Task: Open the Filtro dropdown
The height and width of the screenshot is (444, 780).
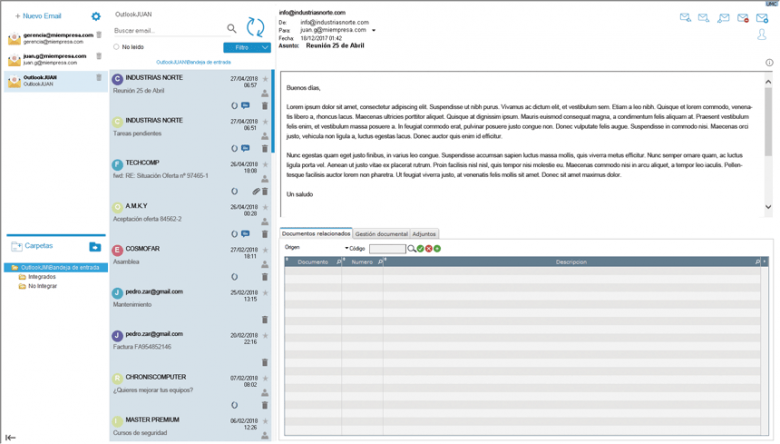Action: pos(246,47)
